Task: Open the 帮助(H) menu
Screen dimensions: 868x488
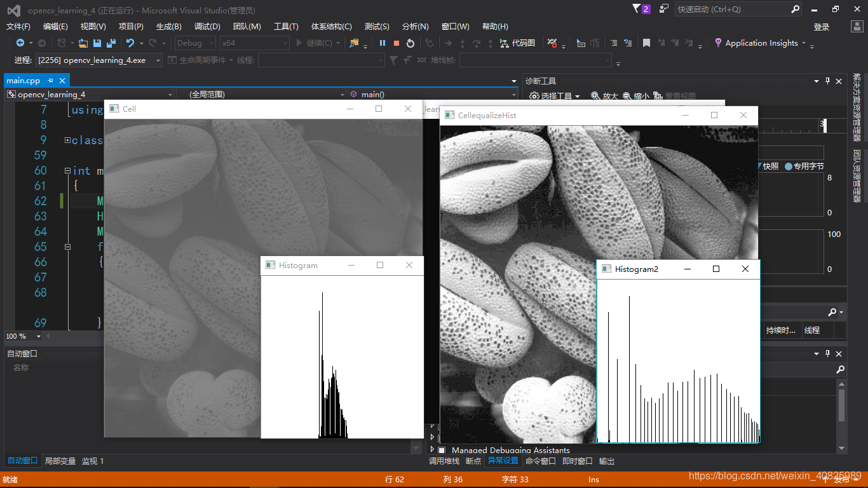Action: click(495, 27)
